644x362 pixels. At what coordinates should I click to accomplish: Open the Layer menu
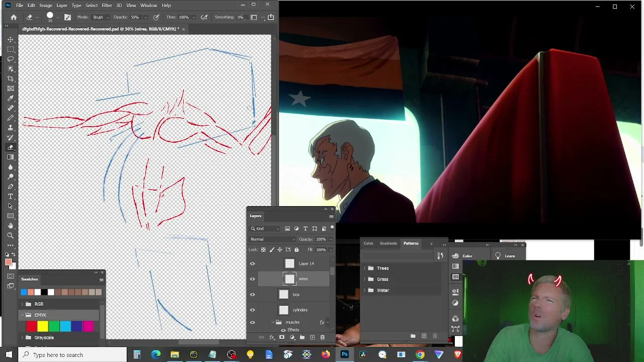(62, 6)
